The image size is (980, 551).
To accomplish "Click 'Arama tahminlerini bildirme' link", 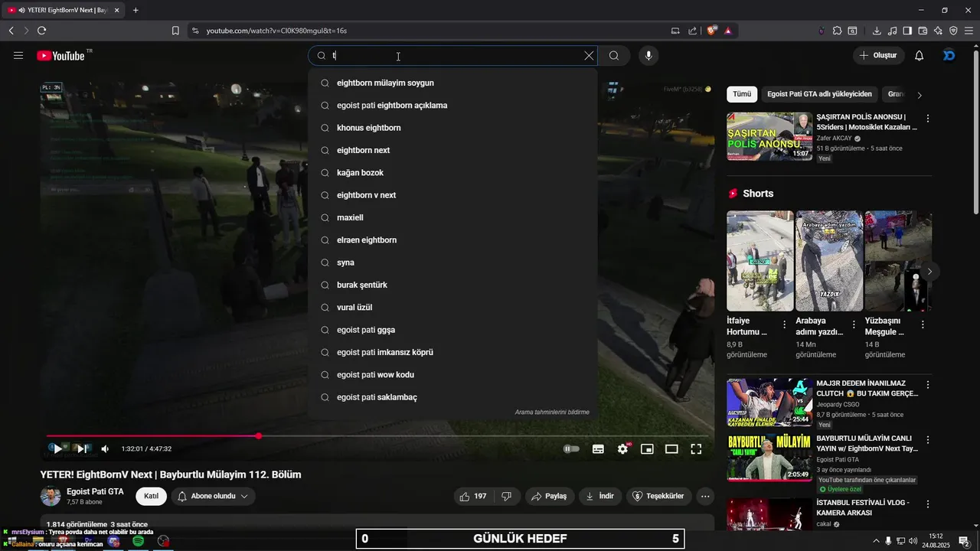I will click(552, 412).
